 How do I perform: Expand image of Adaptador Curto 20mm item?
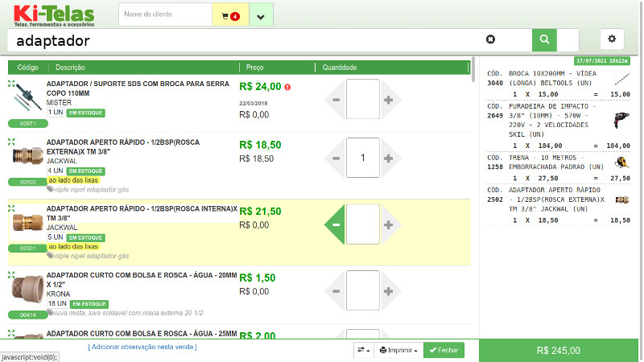[x=11, y=275]
